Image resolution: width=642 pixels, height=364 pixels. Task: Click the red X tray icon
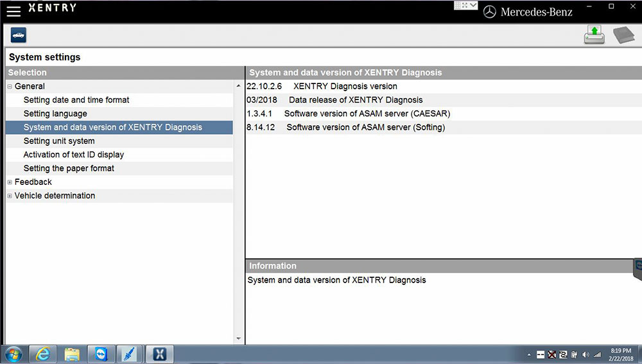tap(552, 354)
